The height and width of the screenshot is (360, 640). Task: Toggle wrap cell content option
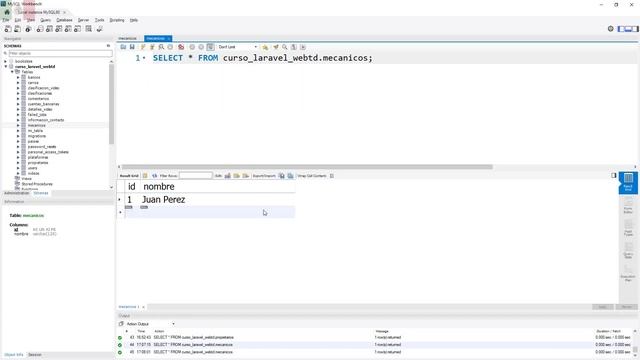coord(332,176)
